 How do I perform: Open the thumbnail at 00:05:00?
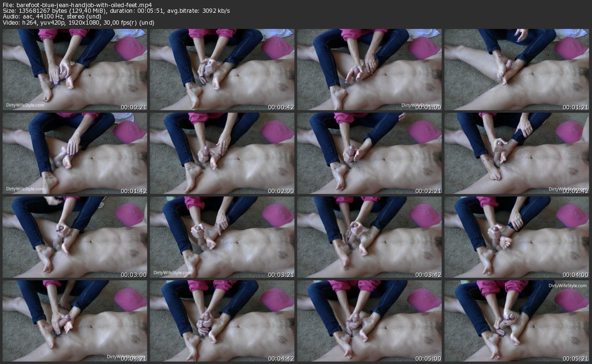pyautogui.click(x=369, y=320)
